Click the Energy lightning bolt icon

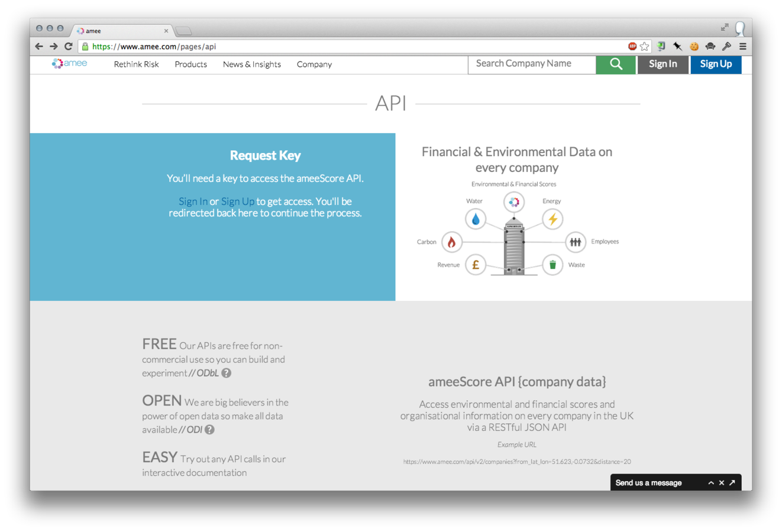552,219
